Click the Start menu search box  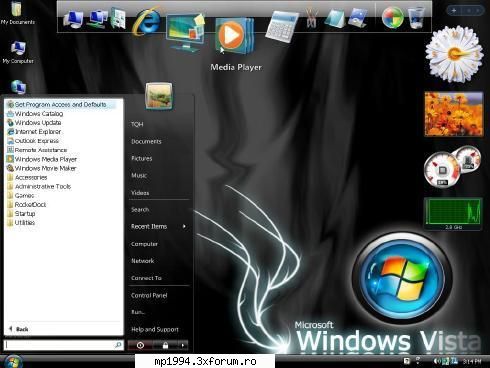tap(63, 345)
